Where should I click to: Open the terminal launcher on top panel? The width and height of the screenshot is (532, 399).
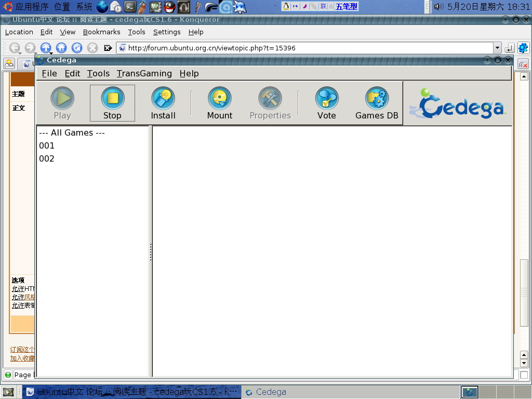pos(130,6)
